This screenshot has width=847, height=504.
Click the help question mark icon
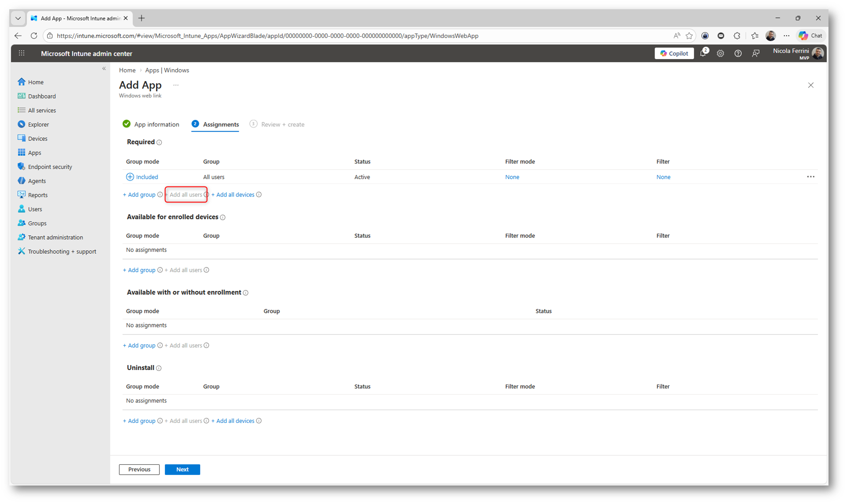coord(738,53)
